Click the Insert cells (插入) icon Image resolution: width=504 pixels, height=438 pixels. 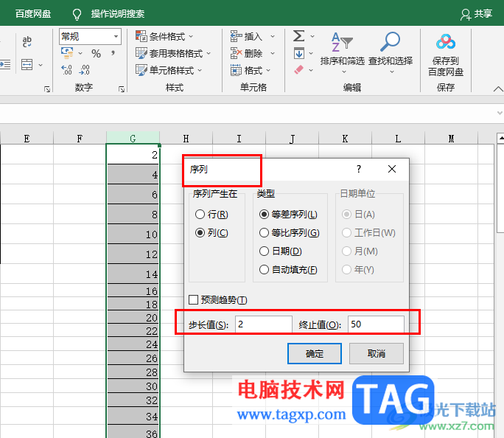236,36
